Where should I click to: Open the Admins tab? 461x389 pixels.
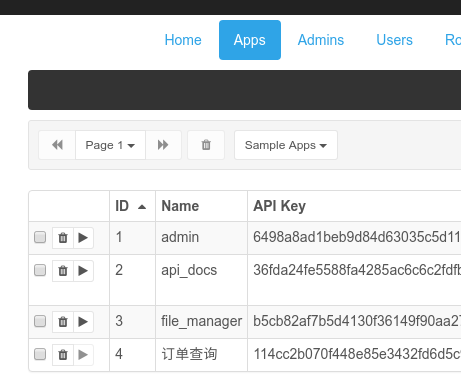[x=321, y=40]
